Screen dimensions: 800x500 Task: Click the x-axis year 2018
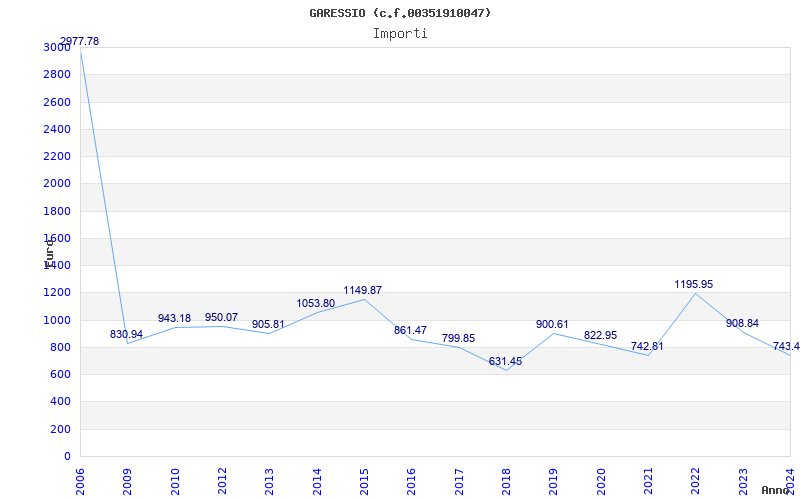tap(506, 481)
